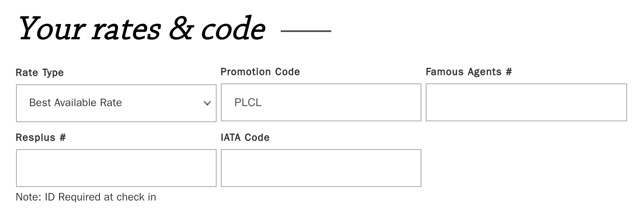Click the 'IATA Code' label
Viewport: 644px width, 214px height.
click(245, 137)
